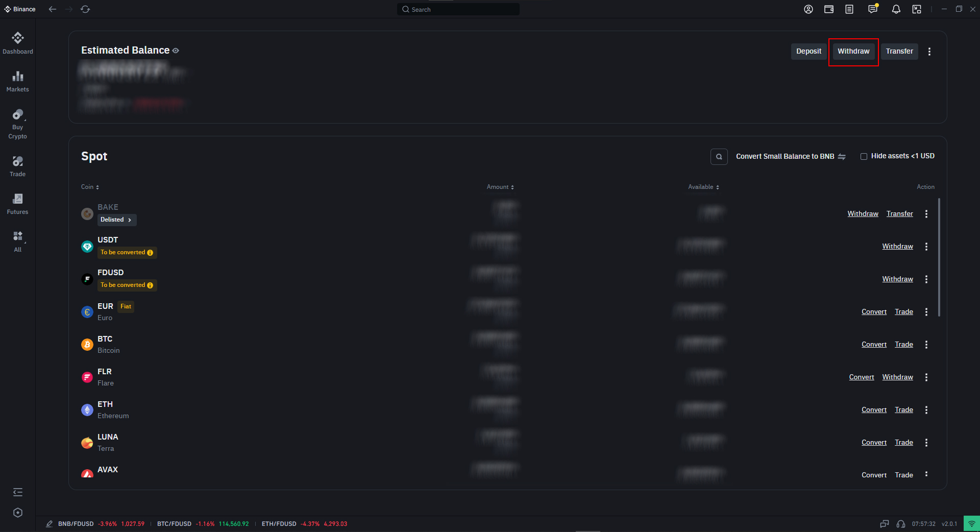Open the wallet icon in top bar
This screenshot has width=980, height=532.
coord(829,9)
